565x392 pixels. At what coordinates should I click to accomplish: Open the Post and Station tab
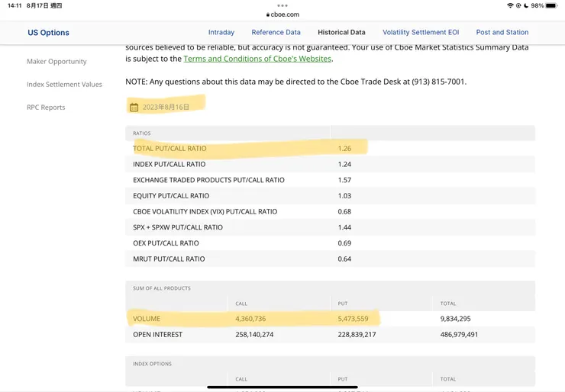tap(502, 32)
